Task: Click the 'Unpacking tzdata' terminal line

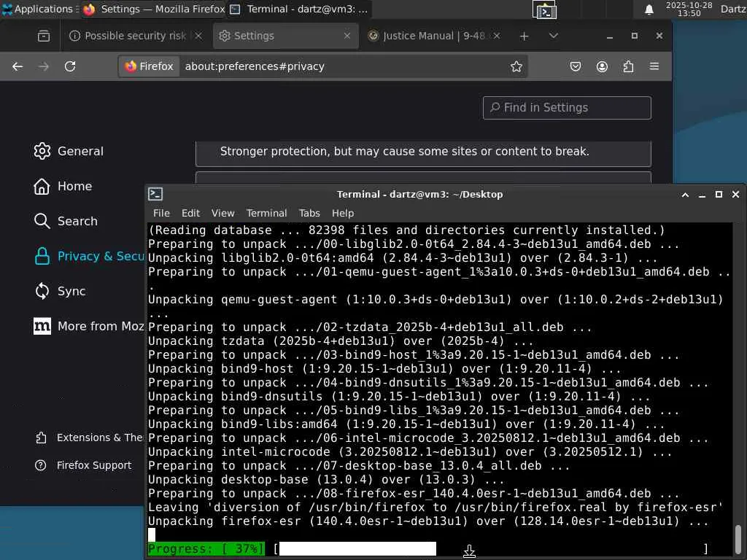Action: pos(340,341)
